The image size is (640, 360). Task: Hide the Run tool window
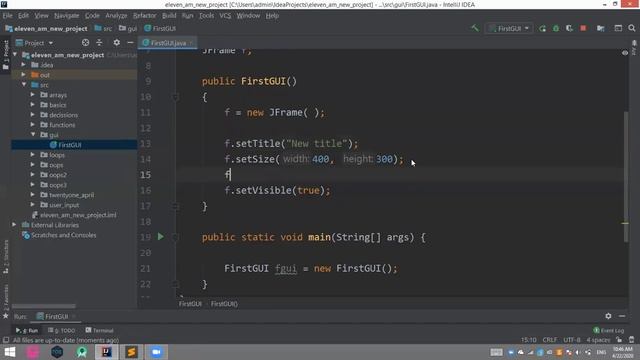tap(622, 316)
